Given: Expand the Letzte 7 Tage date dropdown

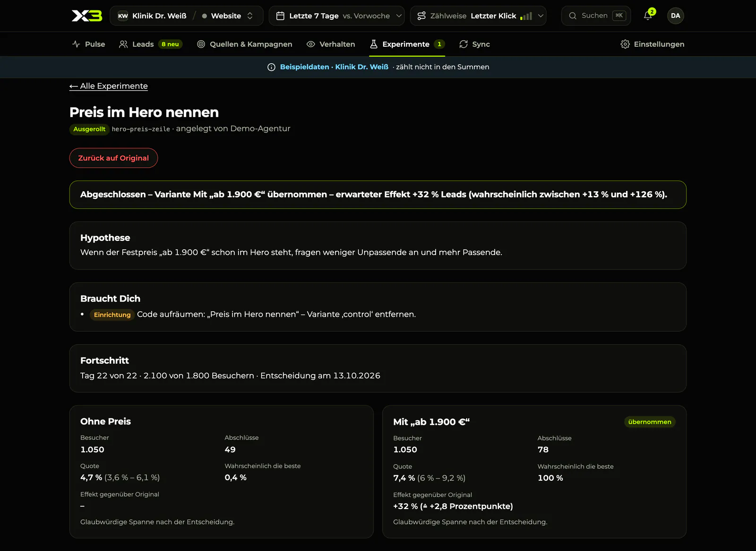Looking at the screenshot, I should 336,16.
